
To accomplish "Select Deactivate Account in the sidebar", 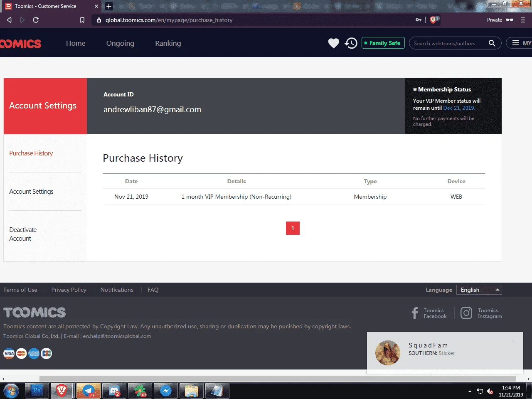I will pos(23,234).
